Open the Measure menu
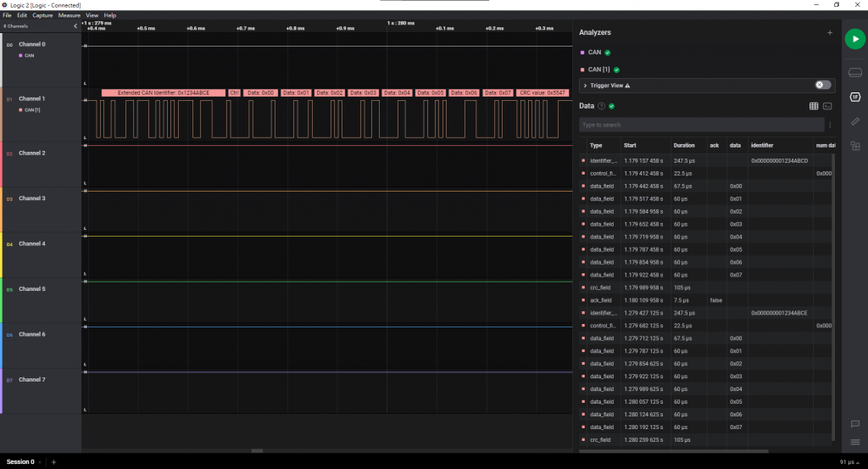 (70, 15)
